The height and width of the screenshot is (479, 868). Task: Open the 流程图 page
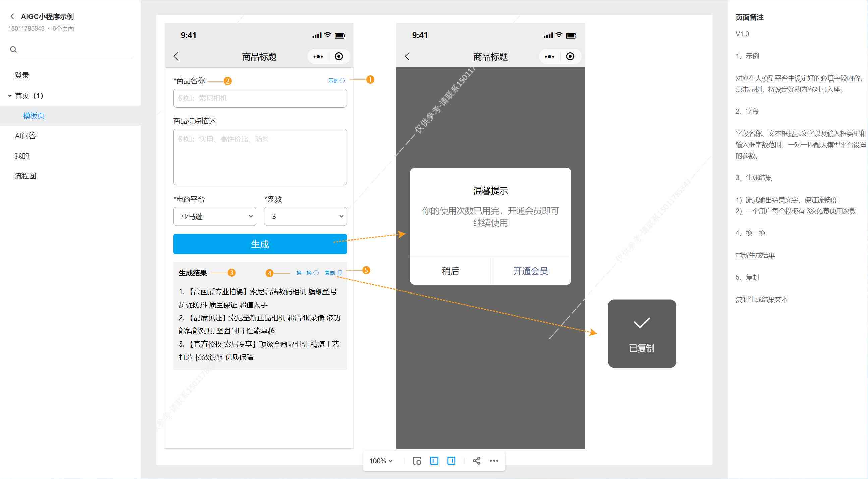[x=25, y=176]
